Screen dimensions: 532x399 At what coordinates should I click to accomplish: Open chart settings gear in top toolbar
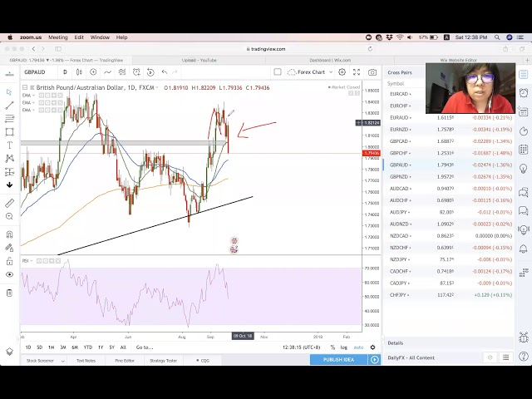click(x=342, y=72)
